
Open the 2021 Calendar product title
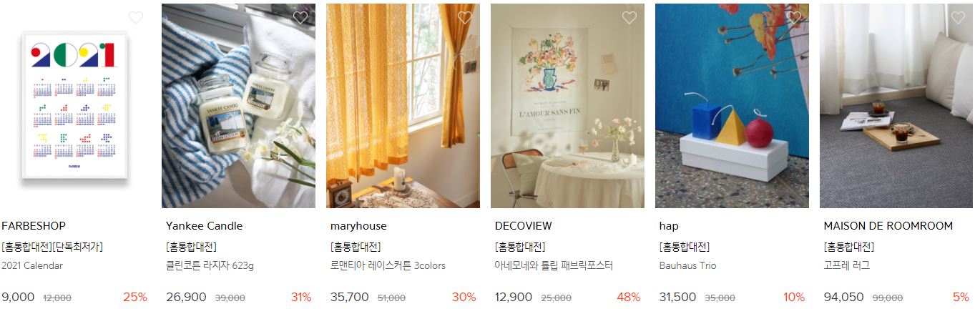pyautogui.click(x=32, y=266)
